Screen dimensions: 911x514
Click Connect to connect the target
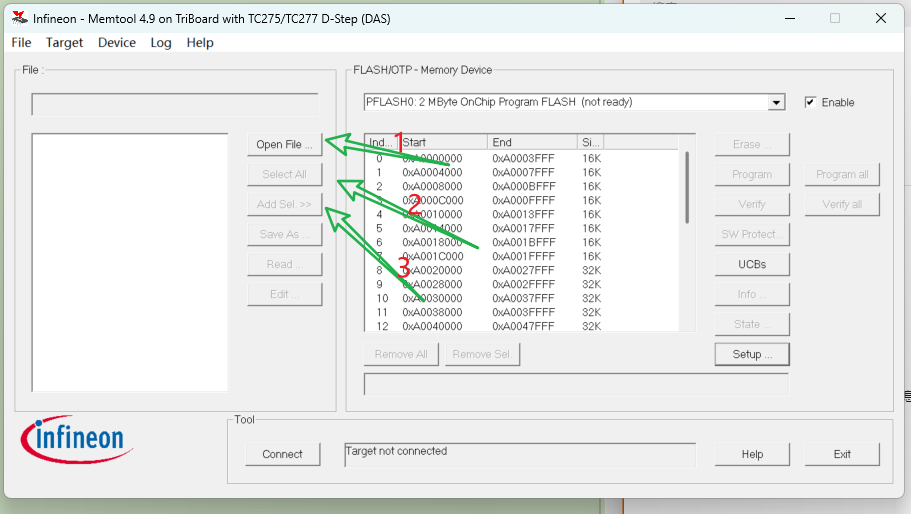point(282,454)
